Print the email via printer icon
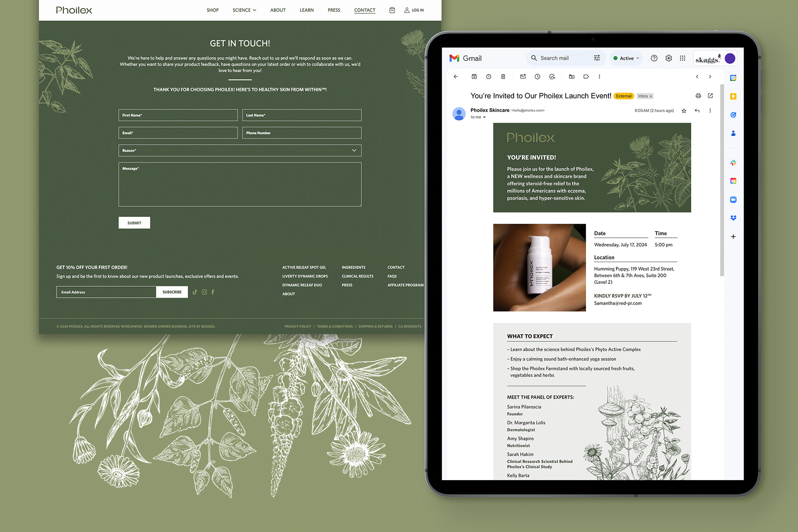 (x=698, y=96)
